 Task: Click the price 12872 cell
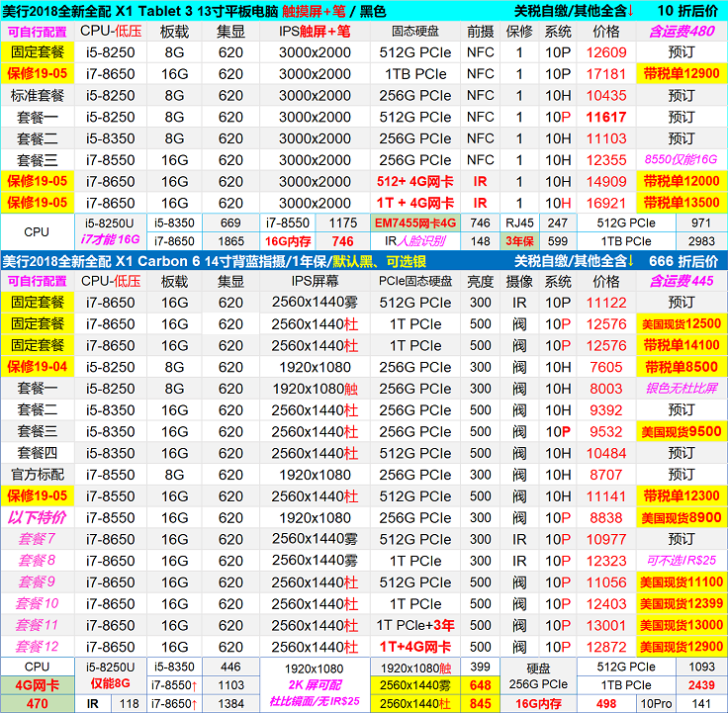[606, 647]
